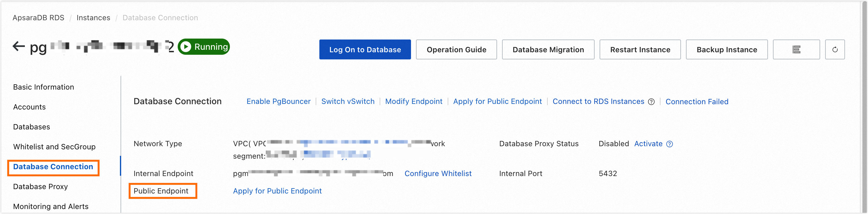Click the Running status badge
This screenshot has width=868, height=214.
(x=204, y=47)
